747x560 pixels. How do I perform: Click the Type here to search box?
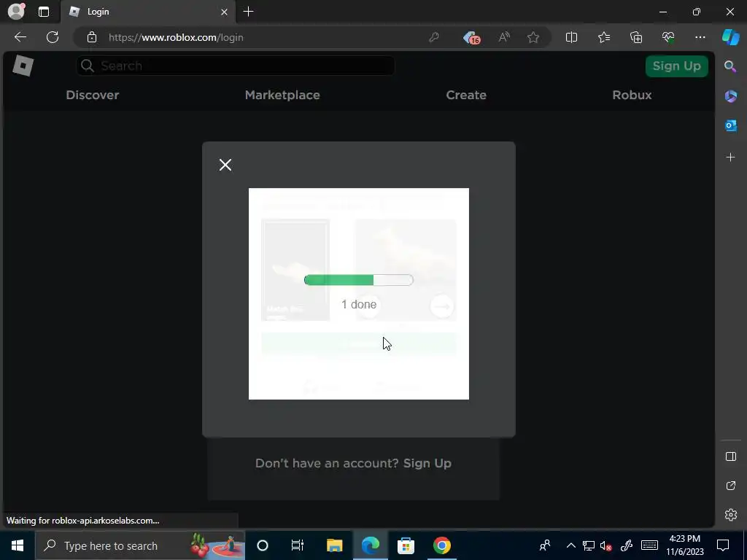click(140, 545)
